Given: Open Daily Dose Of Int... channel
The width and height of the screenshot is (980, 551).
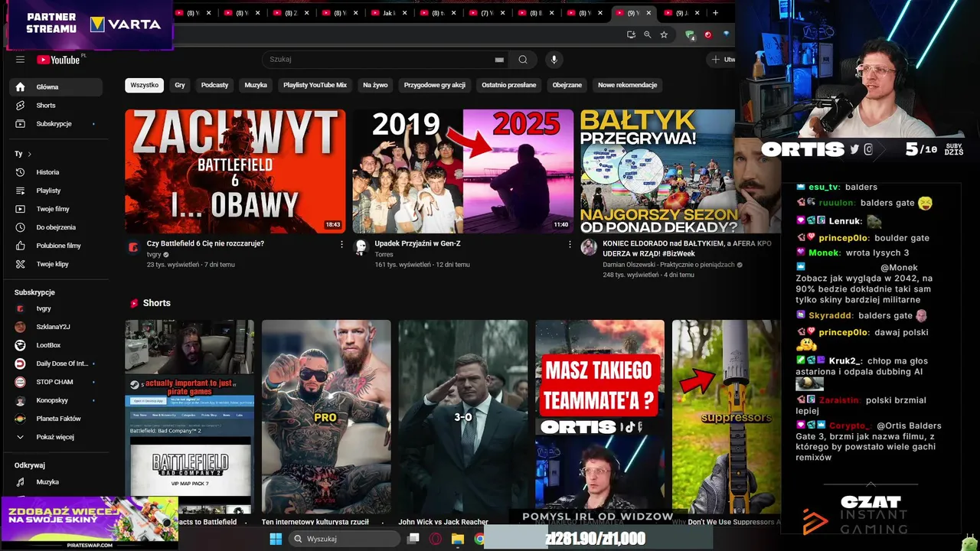Looking at the screenshot, I should point(56,364).
